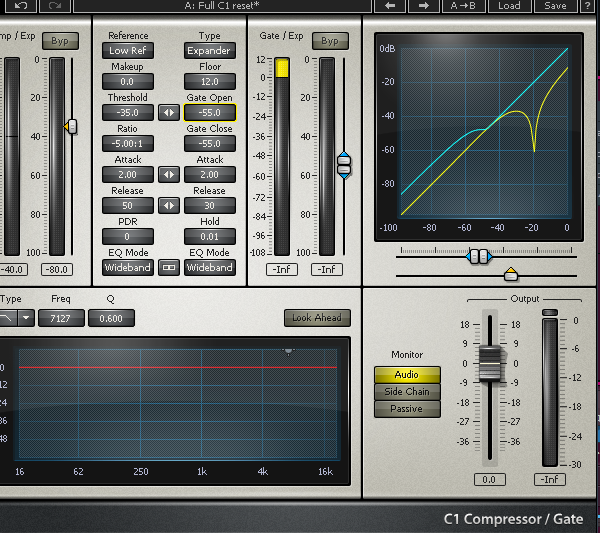Viewport: 600px width, 533px height.
Task: Enable the Look Ahead button
Action: (317, 318)
